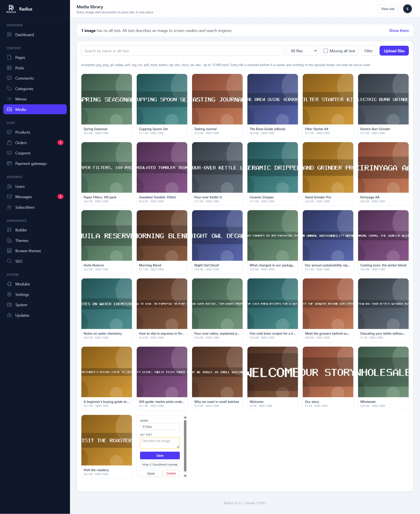Click the Categories tag icon

coord(9,89)
